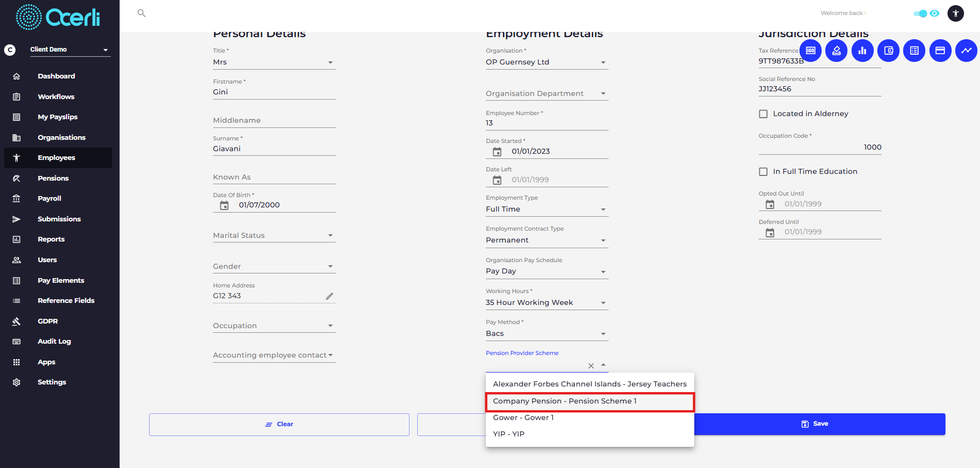
Task: Click the blue ballot stamp icon button
Action: click(x=836, y=51)
